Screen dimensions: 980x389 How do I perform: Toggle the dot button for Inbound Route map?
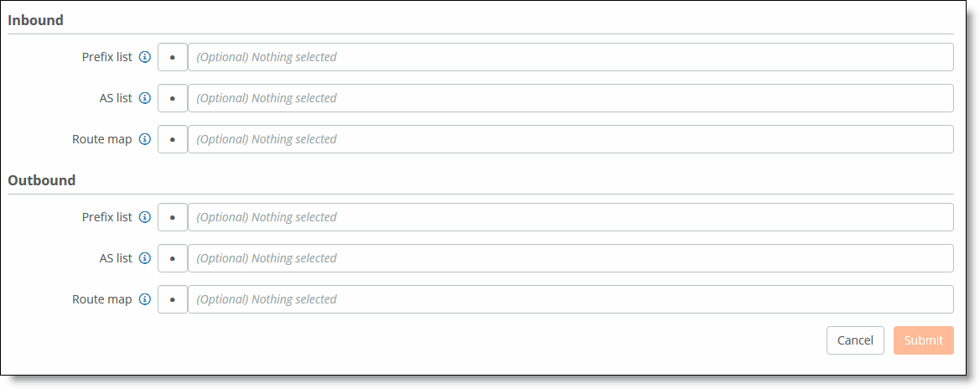173,139
